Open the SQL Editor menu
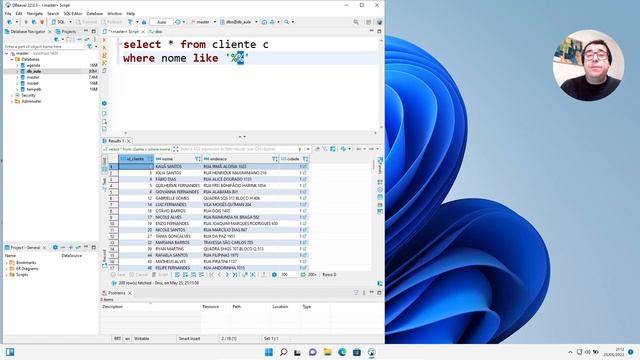The width and height of the screenshot is (640, 360). coord(73,13)
